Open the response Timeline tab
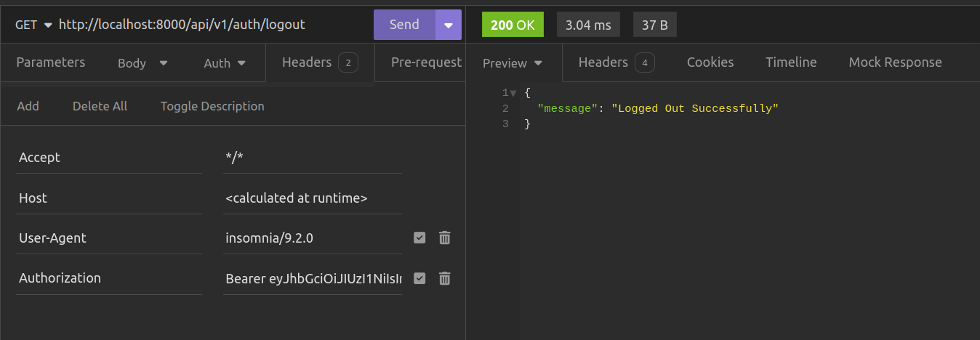 pos(791,62)
